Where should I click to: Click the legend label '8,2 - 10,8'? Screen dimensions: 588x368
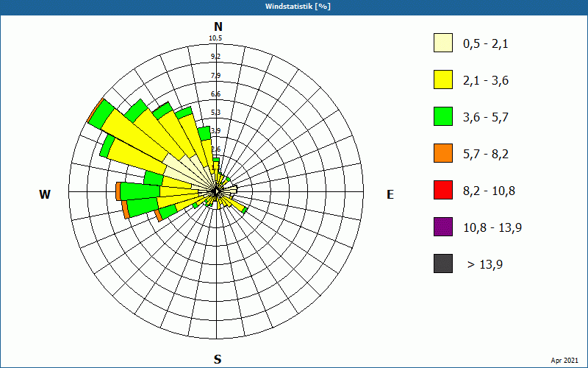pos(489,191)
